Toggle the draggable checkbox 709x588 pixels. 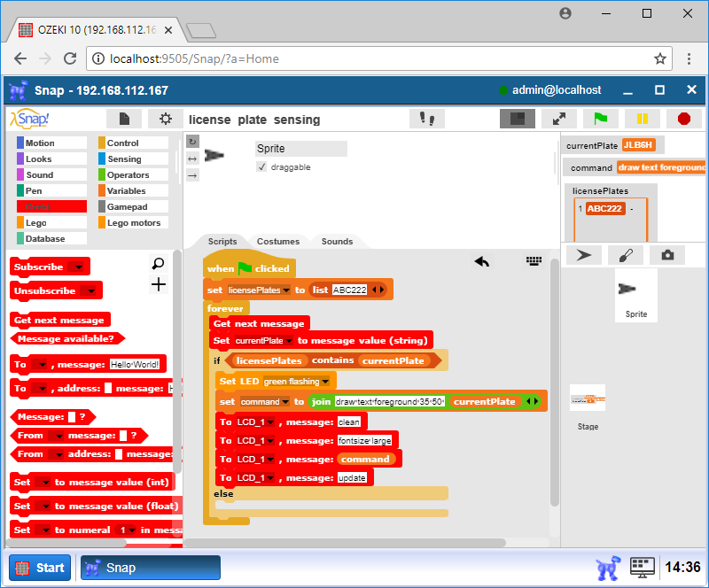point(261,166)
